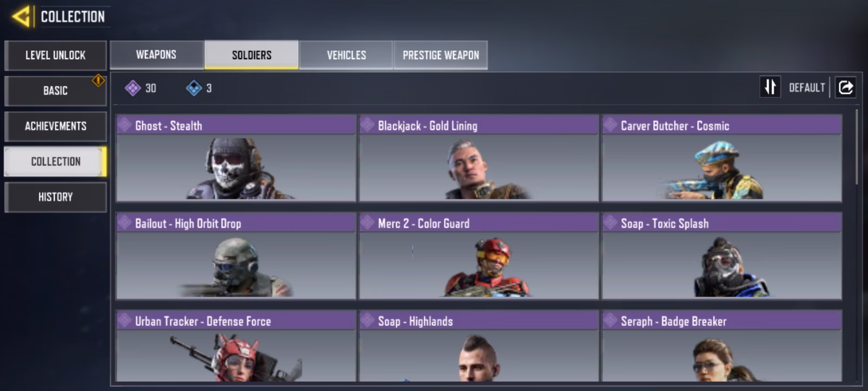Open the Level Unlock section
Screen dimensions: 868x391
55,55
